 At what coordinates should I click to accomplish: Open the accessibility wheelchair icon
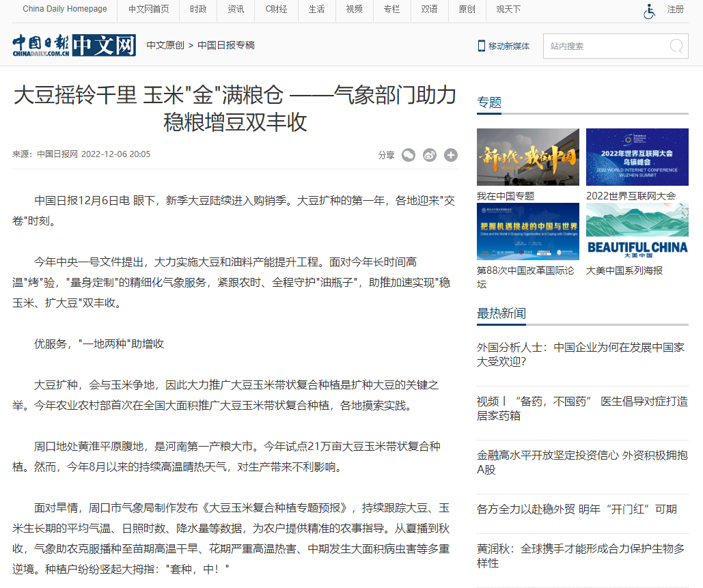[649, 11]
